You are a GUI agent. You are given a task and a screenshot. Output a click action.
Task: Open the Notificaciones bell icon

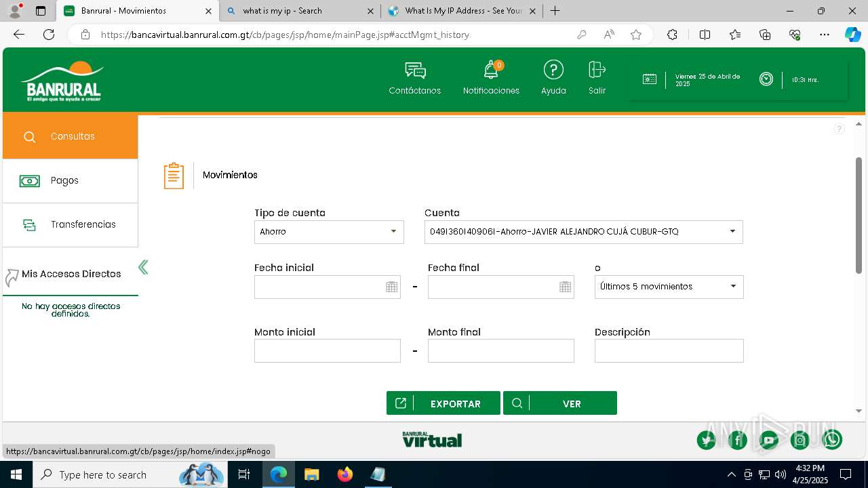491,70
